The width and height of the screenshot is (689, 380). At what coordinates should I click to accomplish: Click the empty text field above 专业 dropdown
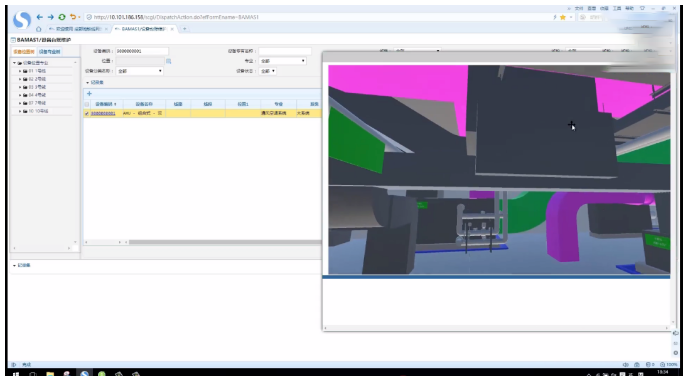click(x=285, y=51)
